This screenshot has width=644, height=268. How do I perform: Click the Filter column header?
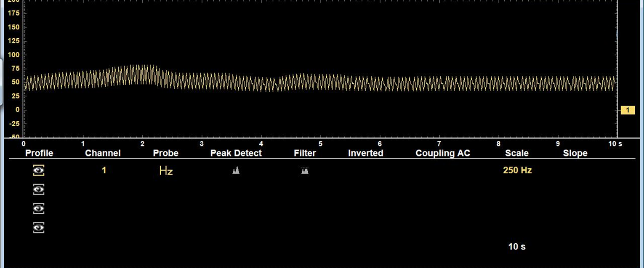(305, 153)
